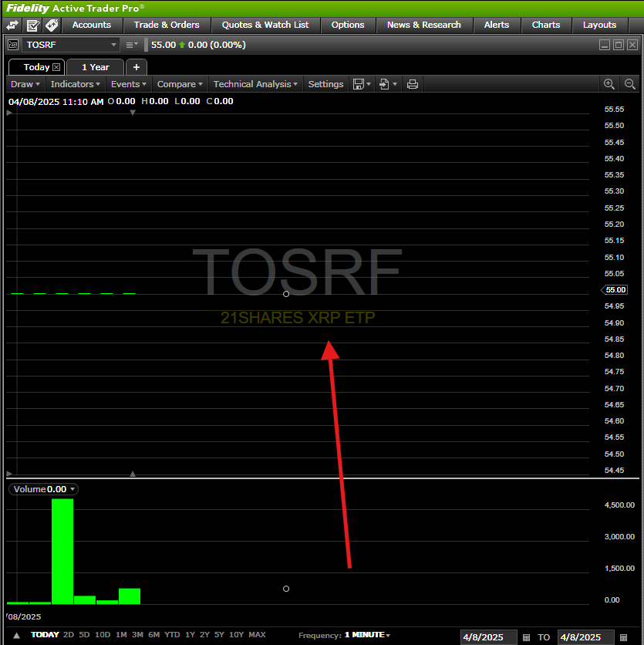Click the swap arrows icon in top toolbar
Viewport: 644px width, 645px height.
pos(13,25)
